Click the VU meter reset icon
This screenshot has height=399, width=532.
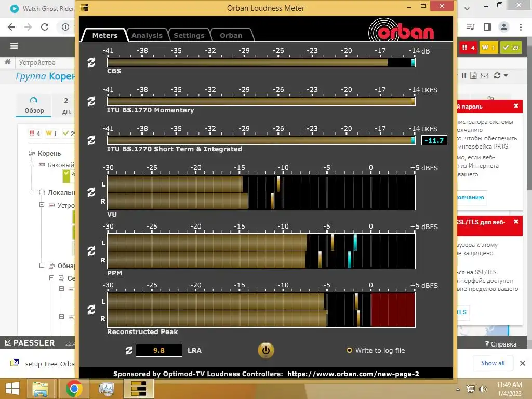pyautogui.click(x=91, y=192)
